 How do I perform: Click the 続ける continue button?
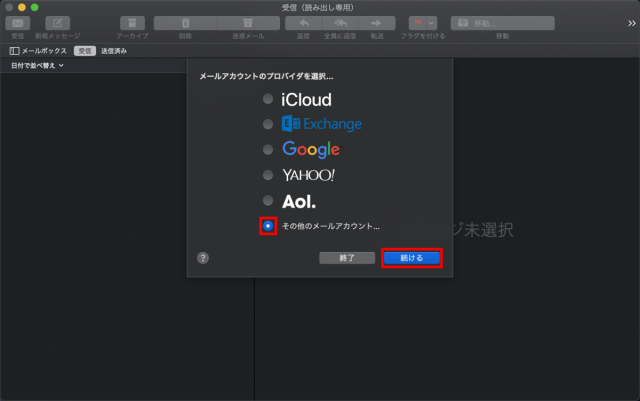point(411,257)
